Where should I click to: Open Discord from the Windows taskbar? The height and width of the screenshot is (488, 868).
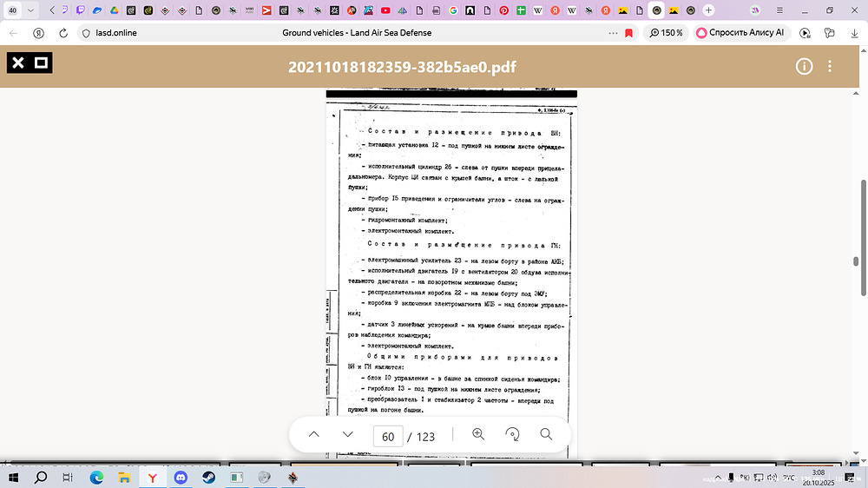click(x=181, y=478)
